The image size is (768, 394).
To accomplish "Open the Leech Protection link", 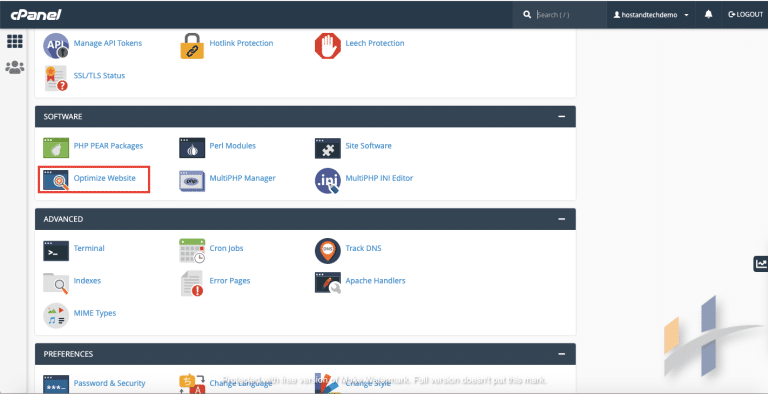I will tap(375, 43).
